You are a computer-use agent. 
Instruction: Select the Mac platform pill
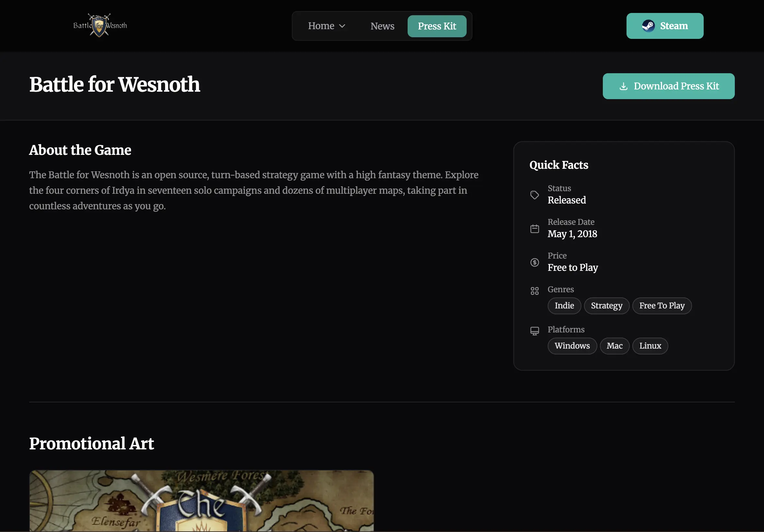pos(614,346)
